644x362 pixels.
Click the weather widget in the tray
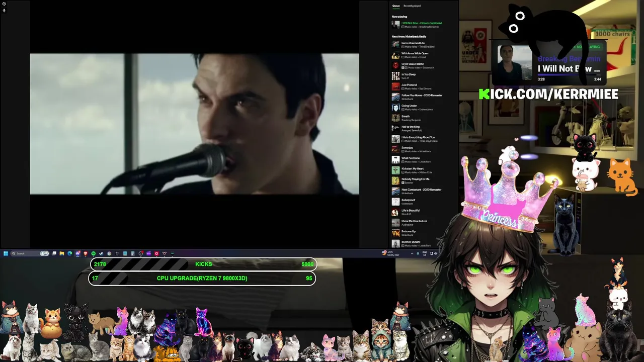click(x=390, y=254)
